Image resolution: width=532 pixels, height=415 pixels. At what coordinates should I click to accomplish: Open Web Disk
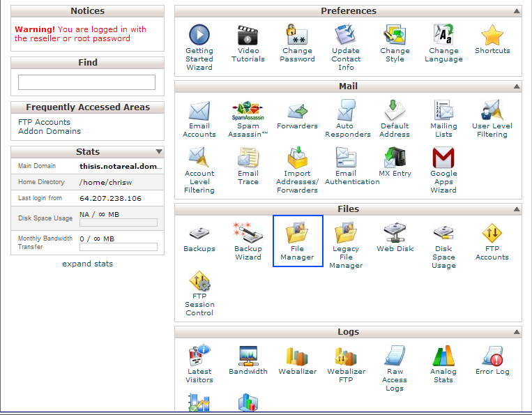tap(395, 238)
